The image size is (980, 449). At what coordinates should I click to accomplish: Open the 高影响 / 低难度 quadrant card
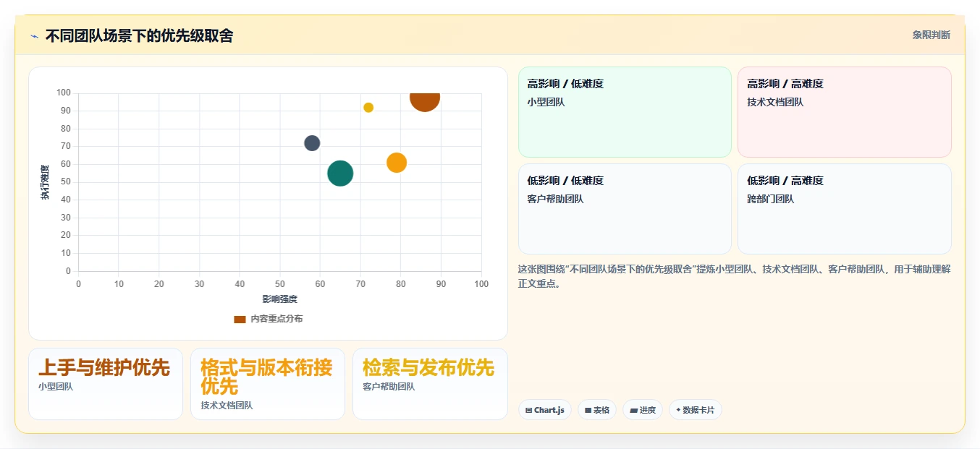(625, 112)
